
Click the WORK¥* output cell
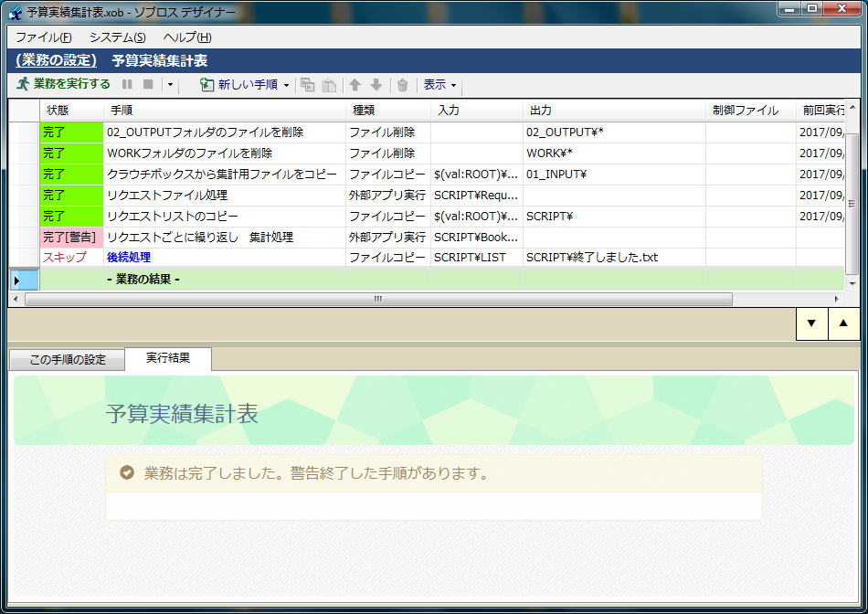click(614, 153)
